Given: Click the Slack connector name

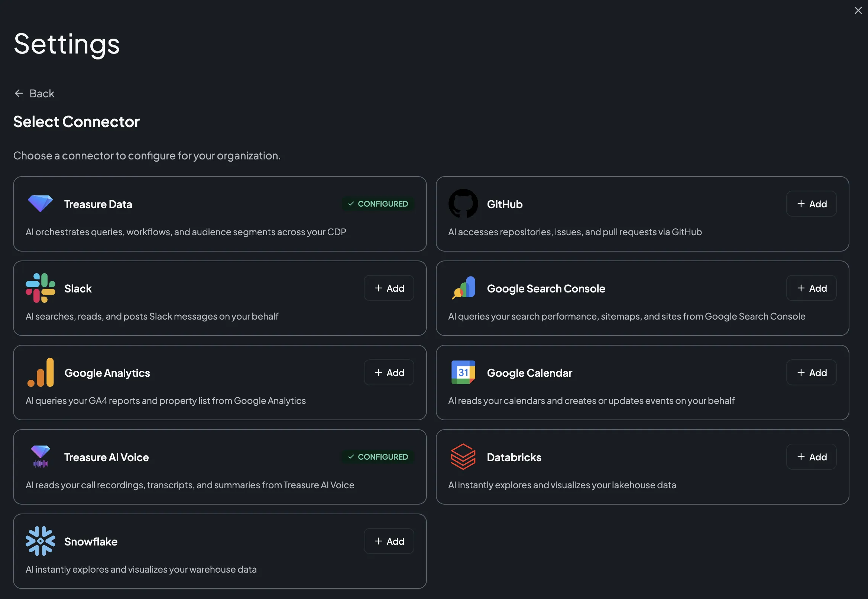Looking at the screenshot, I should coord(78,289).
